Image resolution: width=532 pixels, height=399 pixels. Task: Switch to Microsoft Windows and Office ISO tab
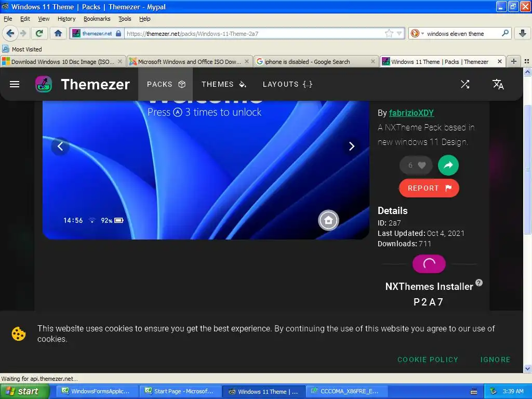190,61
